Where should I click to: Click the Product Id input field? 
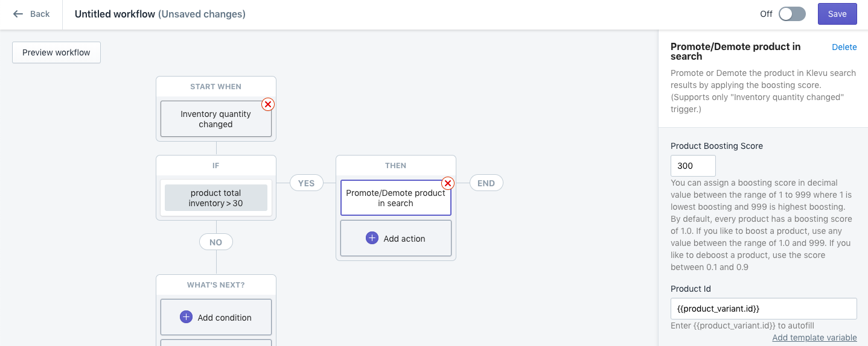[x=764, y=309]
